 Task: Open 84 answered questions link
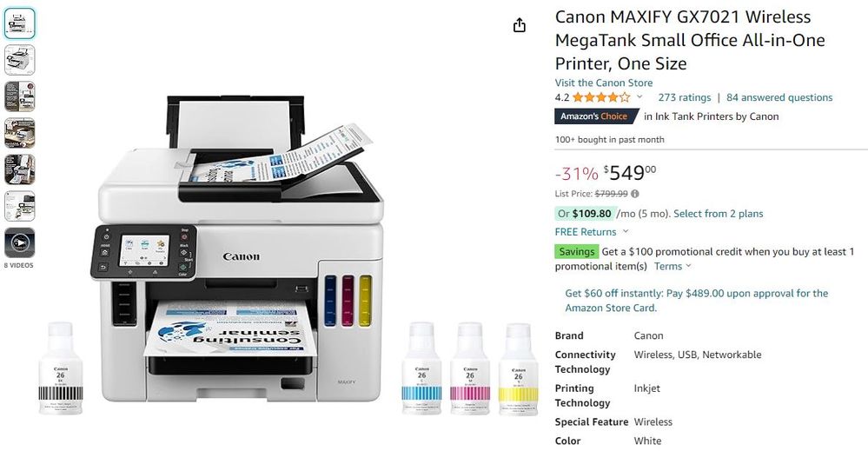(779, 97)
